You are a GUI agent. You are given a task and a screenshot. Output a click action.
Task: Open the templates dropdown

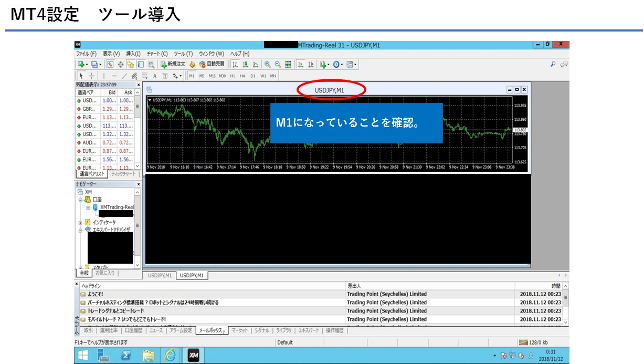tap(352, 65)
